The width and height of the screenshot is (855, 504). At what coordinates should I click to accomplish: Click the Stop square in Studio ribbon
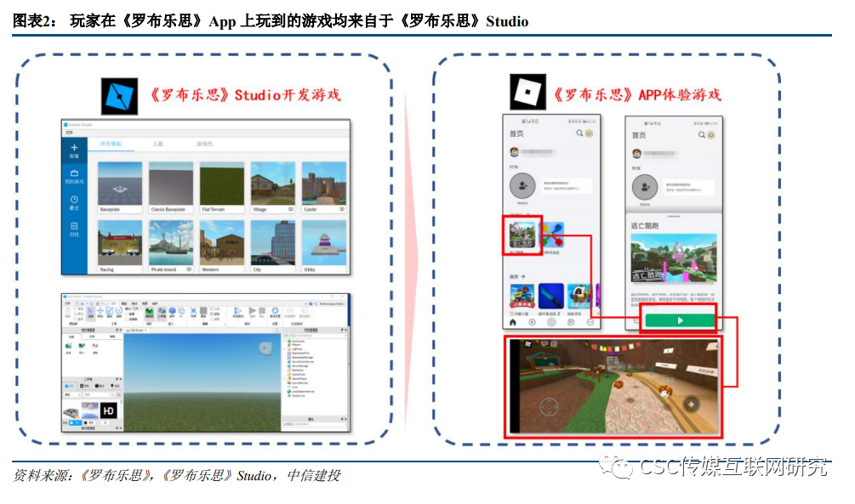(262, 311)
